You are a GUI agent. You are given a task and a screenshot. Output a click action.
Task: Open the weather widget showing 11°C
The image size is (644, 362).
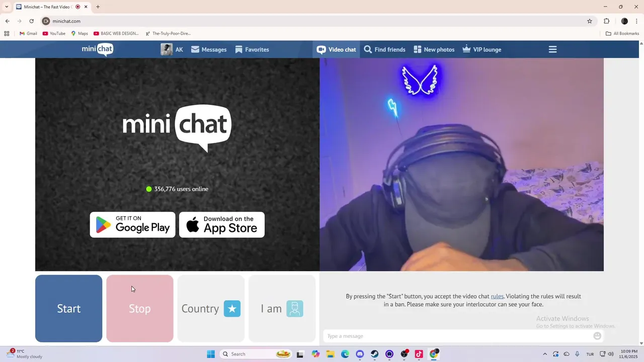point(24,354)
